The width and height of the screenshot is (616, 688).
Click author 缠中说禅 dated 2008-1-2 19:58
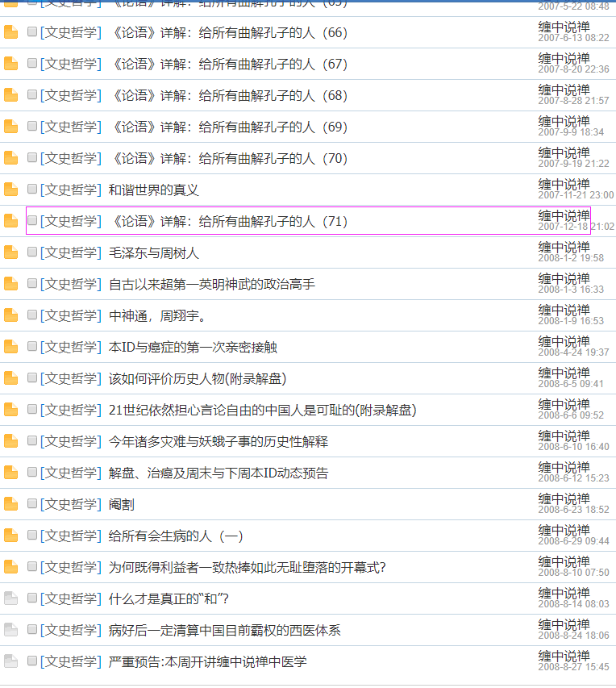[x=564, y=248]
